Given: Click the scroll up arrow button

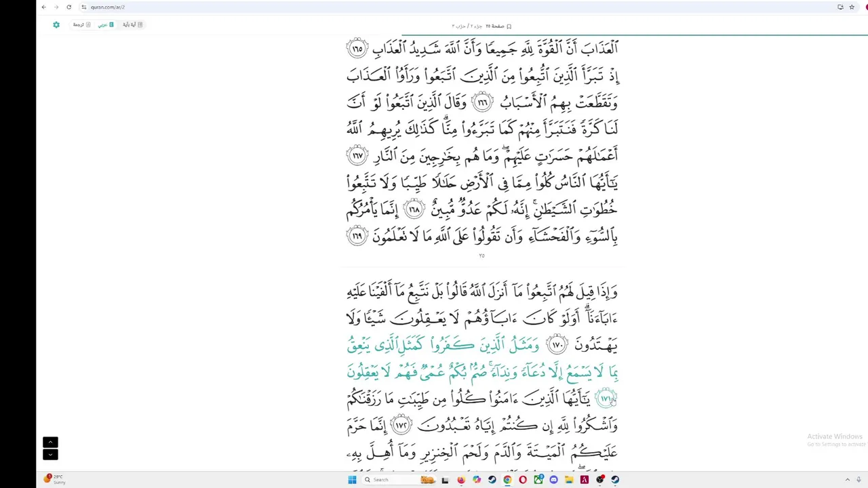Looking at the screenshot, I should pos(50,442).
